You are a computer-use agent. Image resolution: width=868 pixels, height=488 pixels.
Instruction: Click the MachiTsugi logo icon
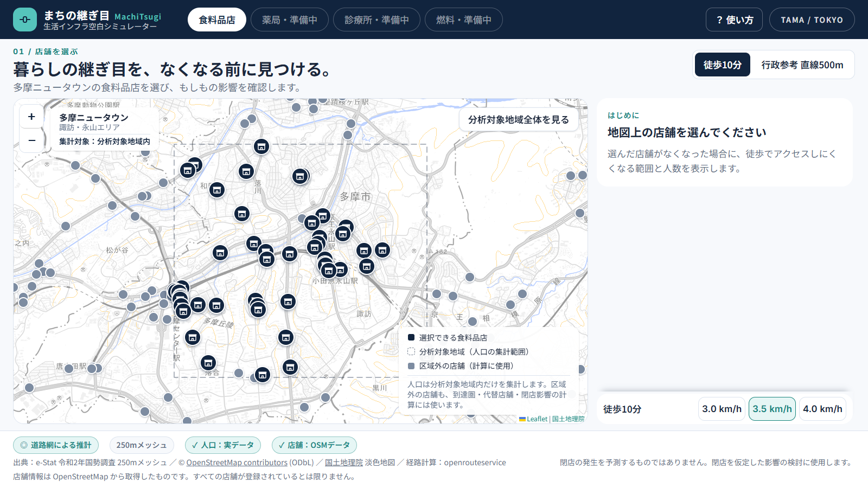(25, 20)
